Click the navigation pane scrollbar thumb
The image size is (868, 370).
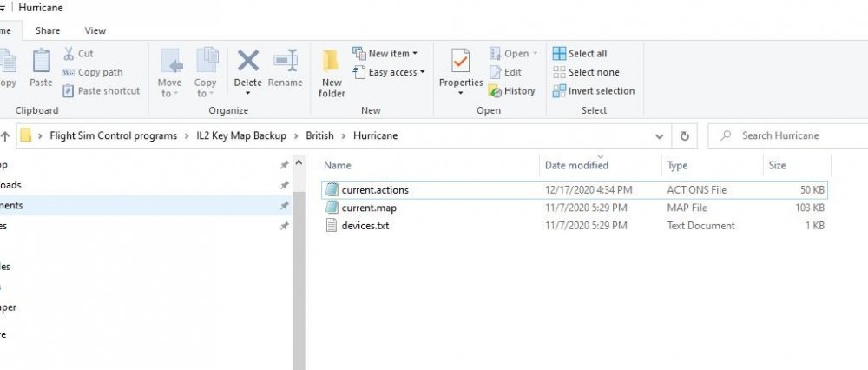(299, 280)
